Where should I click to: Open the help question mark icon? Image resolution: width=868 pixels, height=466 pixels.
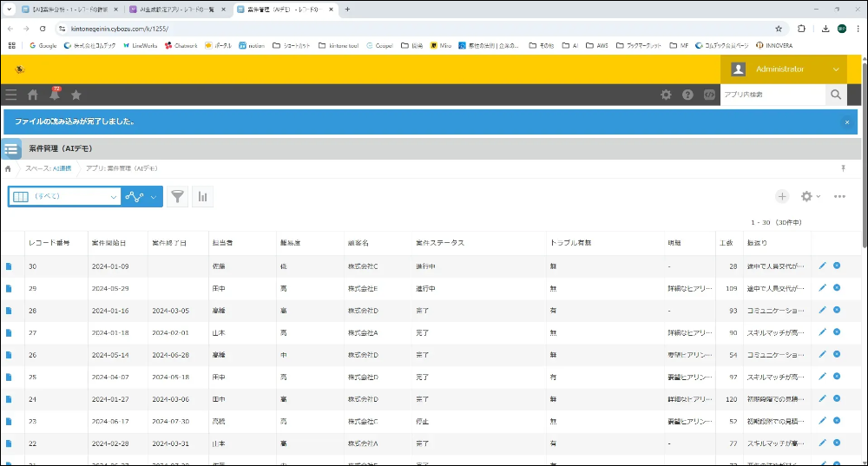click(x=687, y=95)
